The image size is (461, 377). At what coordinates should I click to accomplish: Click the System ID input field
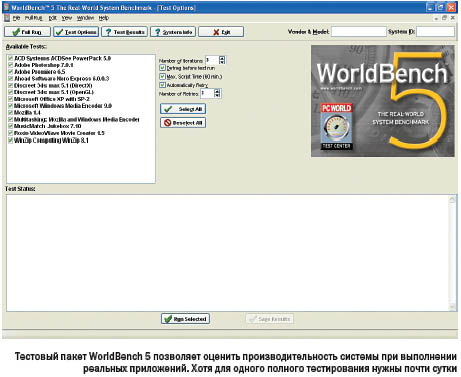pos(435,32)
